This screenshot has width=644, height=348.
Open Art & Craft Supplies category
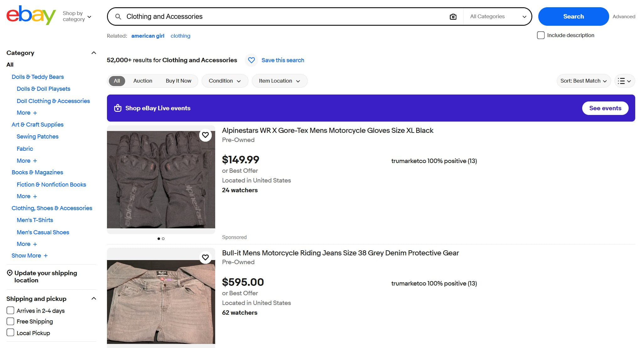(37, 125)
